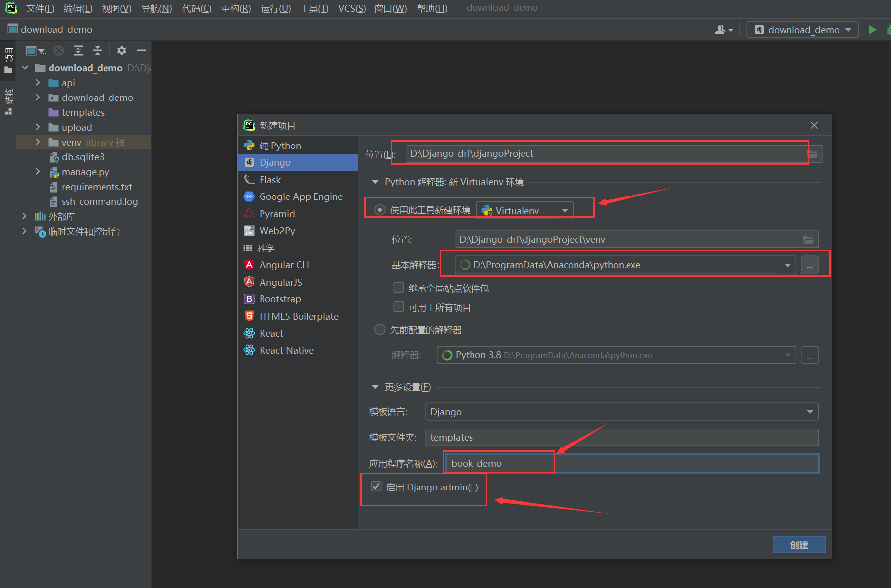Open project panel settings gear
This screenshot has width=891, height=588.
click(x=122, y=50)
